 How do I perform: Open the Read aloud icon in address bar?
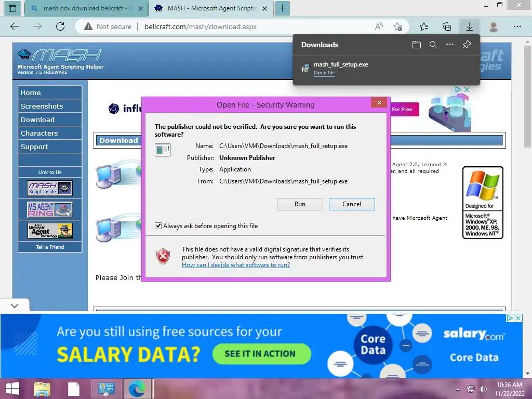click(x=379, y=26)
